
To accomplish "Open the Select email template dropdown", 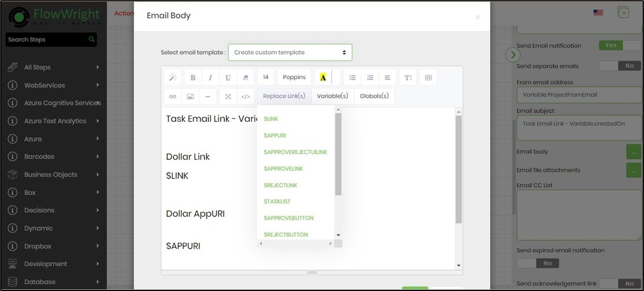I will click(x=290, y=52).
